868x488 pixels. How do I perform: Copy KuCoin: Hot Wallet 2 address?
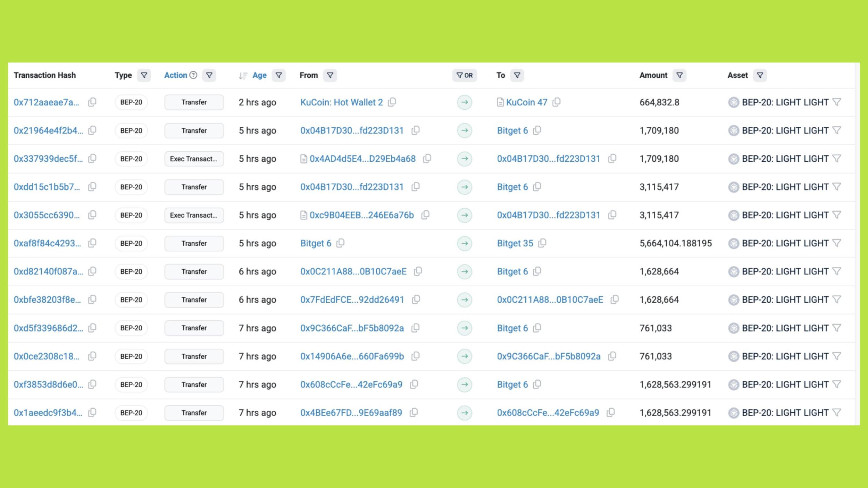(392, 102)
